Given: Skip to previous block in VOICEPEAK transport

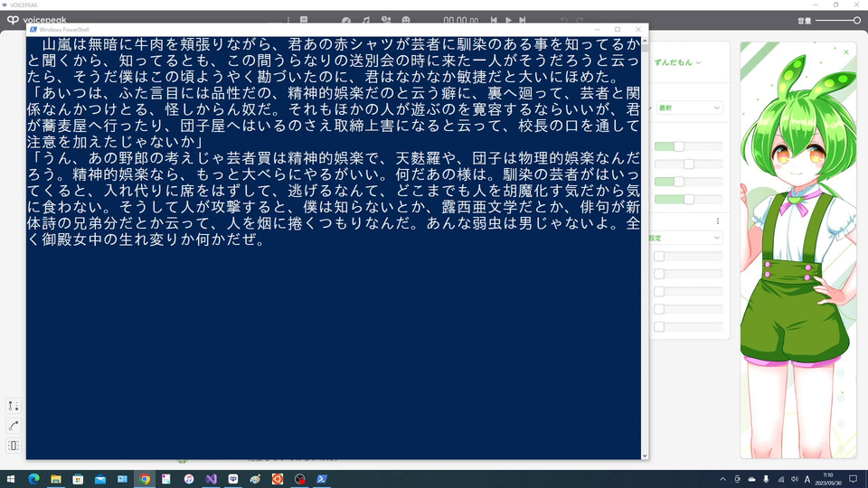Looking at the screenshot, I should point(494,21).
